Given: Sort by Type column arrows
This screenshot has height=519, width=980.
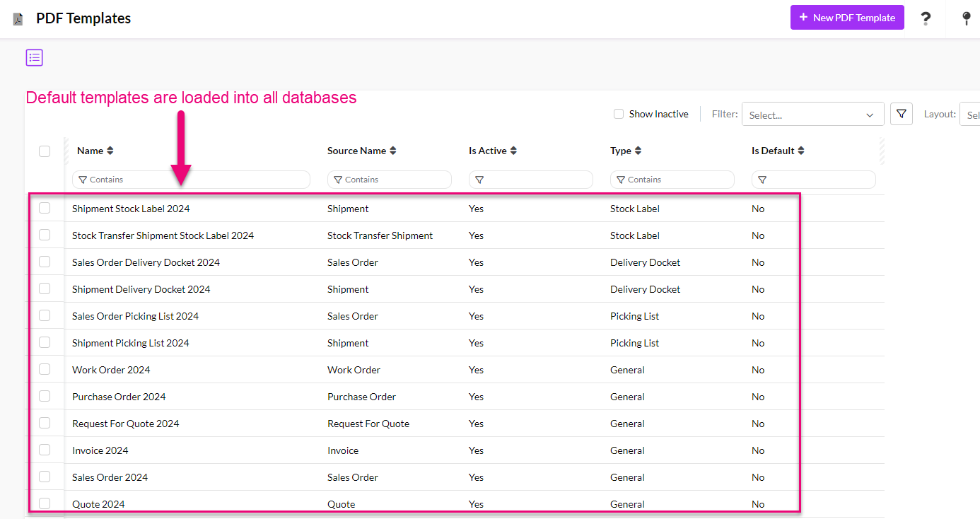Looking at the screenshot, I should [638, 151].
